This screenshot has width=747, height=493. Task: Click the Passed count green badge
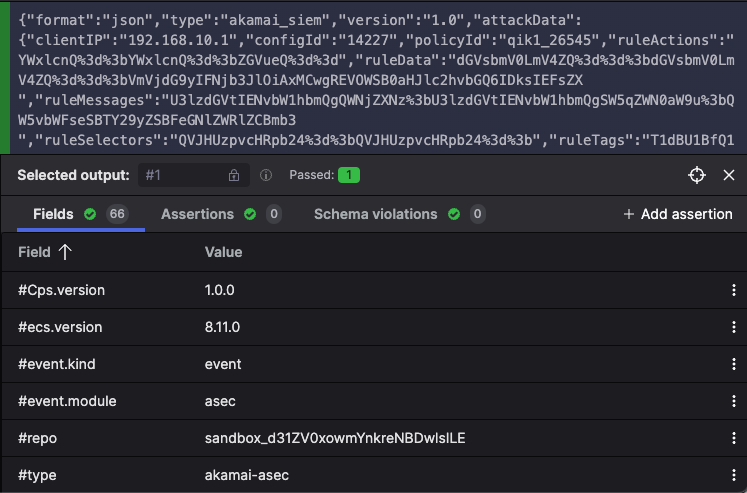click(x=348, y=175)
